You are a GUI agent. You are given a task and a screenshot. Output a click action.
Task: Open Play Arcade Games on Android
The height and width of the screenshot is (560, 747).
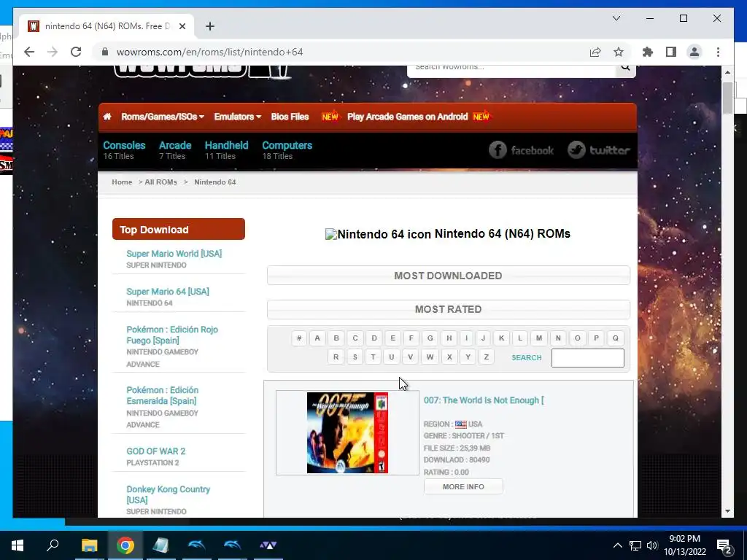coord(407,117)
